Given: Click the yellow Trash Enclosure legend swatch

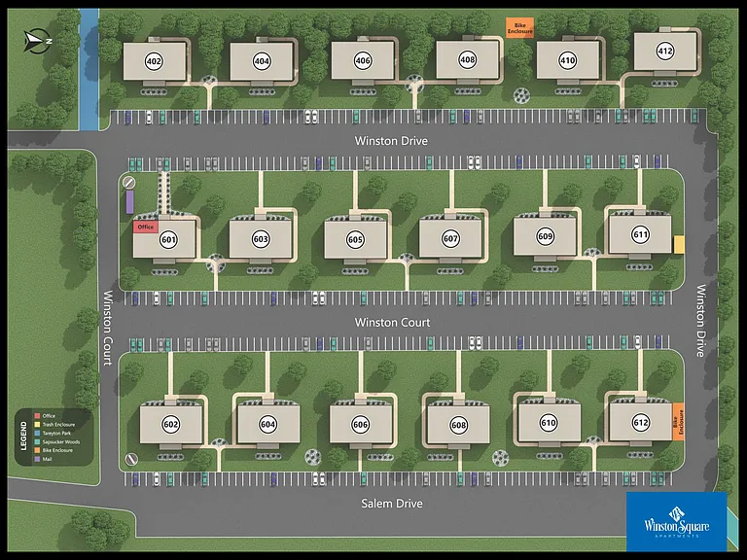Looking at the screenshot, I should point(37,425).
